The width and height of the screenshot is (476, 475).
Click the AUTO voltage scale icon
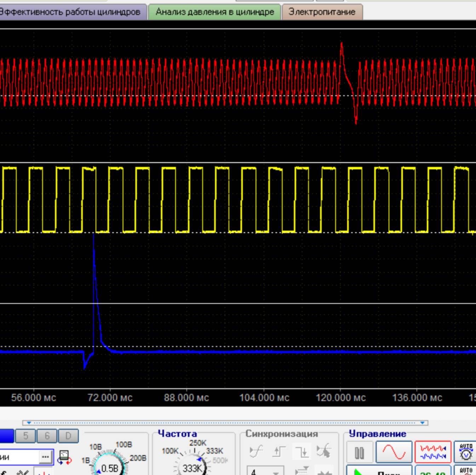(x=466, y=452)
